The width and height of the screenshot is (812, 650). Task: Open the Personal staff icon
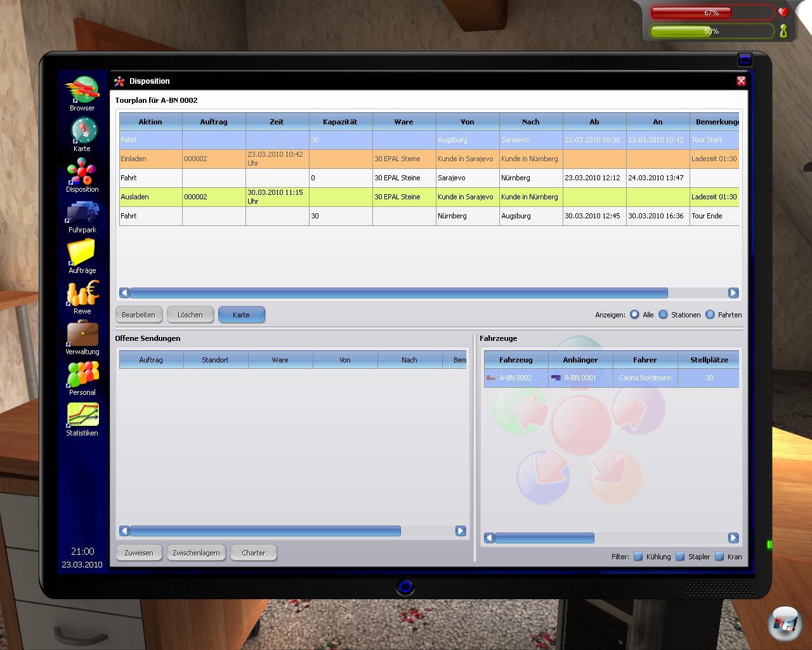[x=82, y=375]
